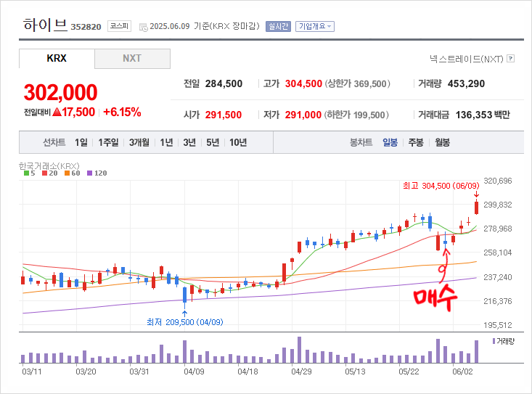This screenshot has height=394, width=532.
Task: Click the 고가 value 304,500
Action: click(x=303, y=83)
